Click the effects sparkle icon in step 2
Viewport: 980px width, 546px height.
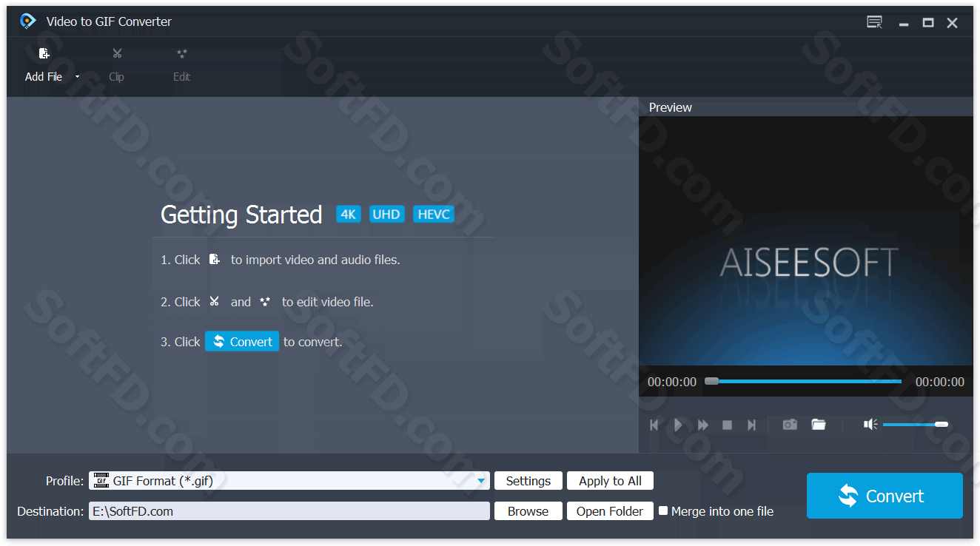(265, 301)
